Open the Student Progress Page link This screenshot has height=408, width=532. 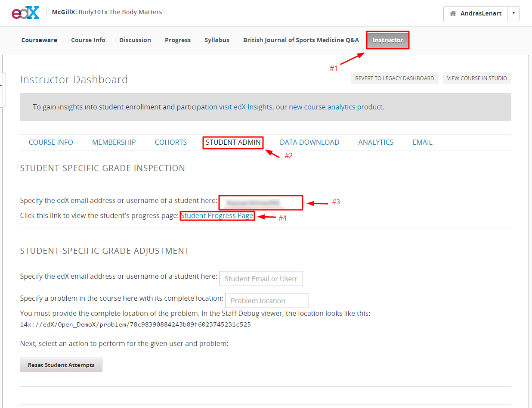click(217, 215)
